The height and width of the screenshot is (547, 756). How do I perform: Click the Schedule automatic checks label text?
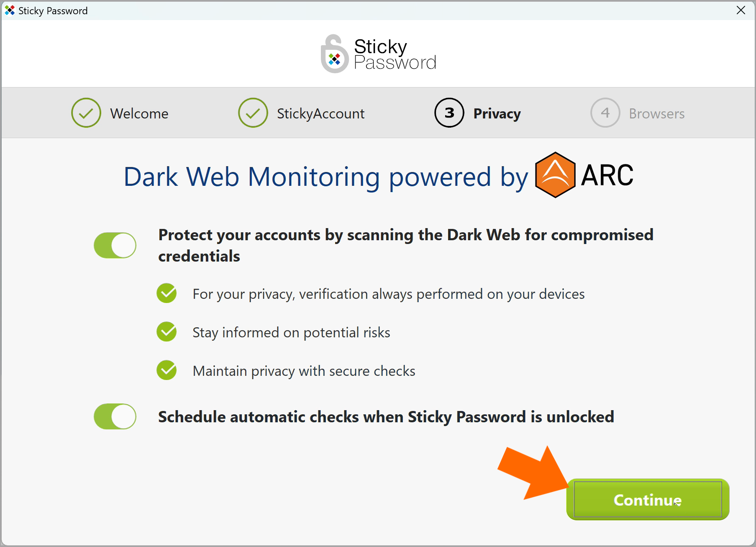(386, 417)
